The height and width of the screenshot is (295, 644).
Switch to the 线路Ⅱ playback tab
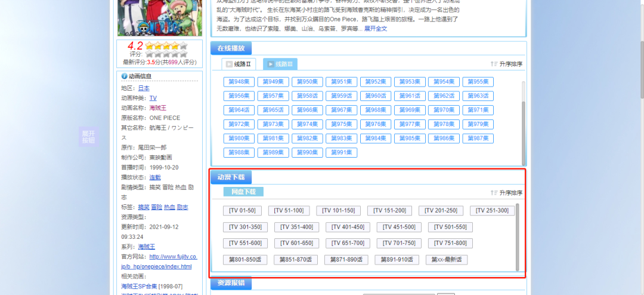point(239,64)
